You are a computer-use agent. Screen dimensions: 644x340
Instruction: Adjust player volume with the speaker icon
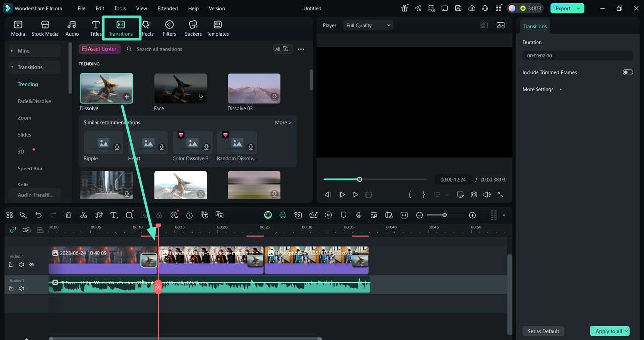(487, 195)
